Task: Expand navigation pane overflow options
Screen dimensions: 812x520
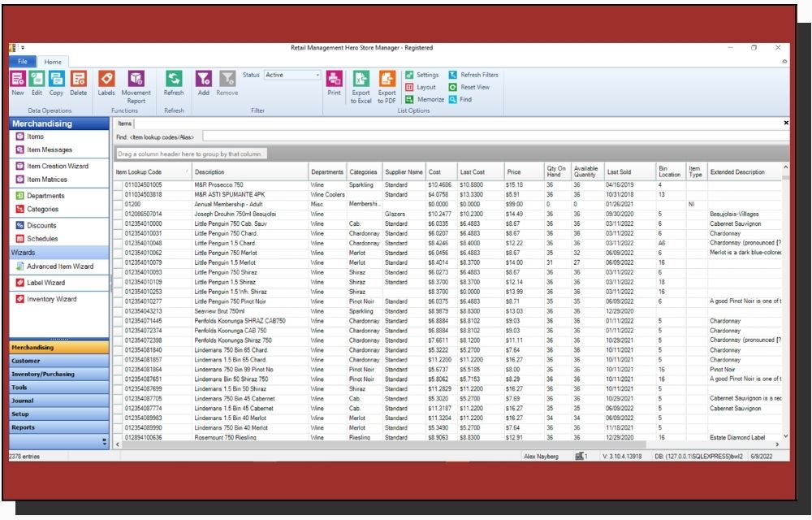Action: [104, 442]
